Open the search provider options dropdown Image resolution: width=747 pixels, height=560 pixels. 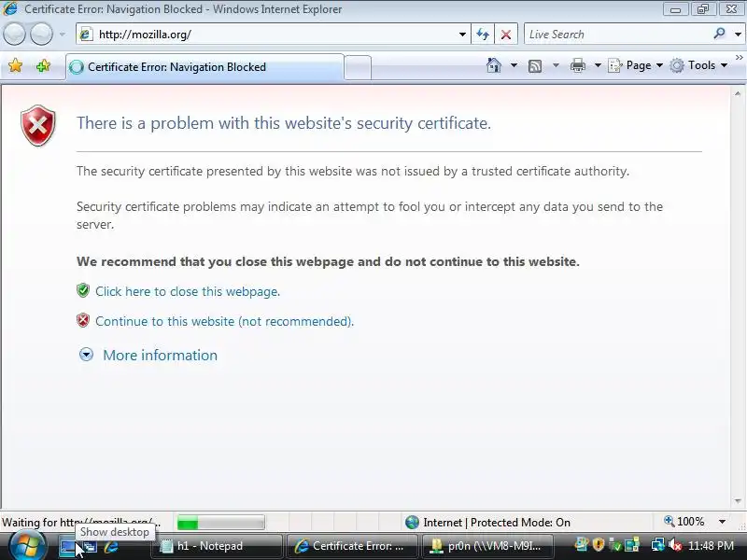(x=738, y=35)
